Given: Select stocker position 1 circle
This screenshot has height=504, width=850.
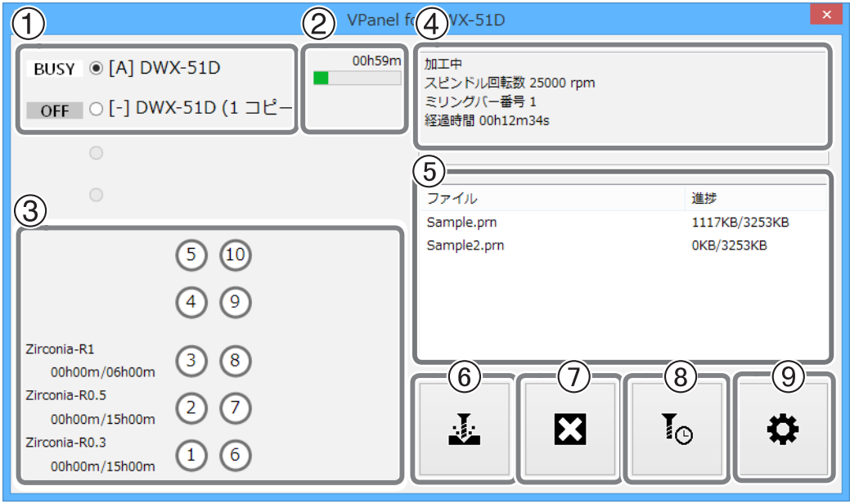Looking at the screenshot, I should coord(191,455).
